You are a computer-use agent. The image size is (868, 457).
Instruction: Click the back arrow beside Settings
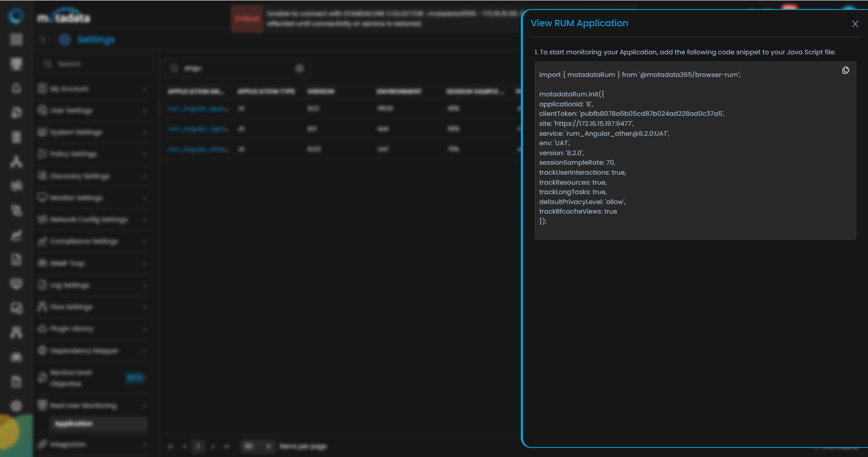[x=43, y=40]
